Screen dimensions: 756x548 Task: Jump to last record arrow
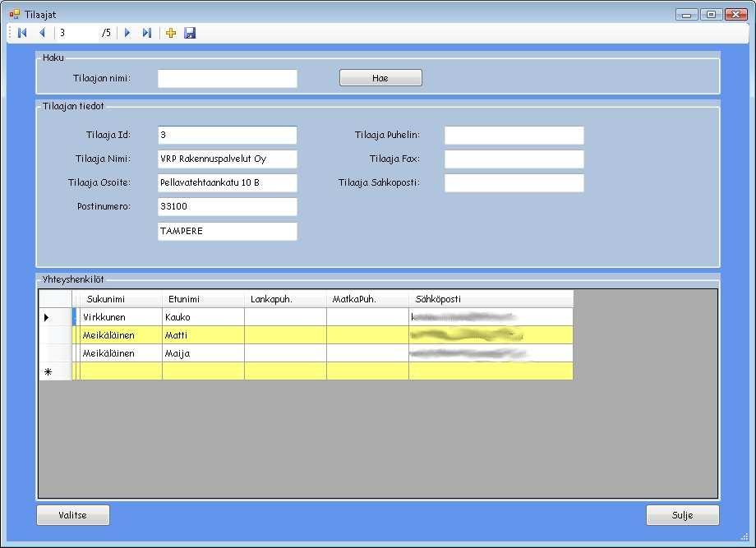(147, 33)
